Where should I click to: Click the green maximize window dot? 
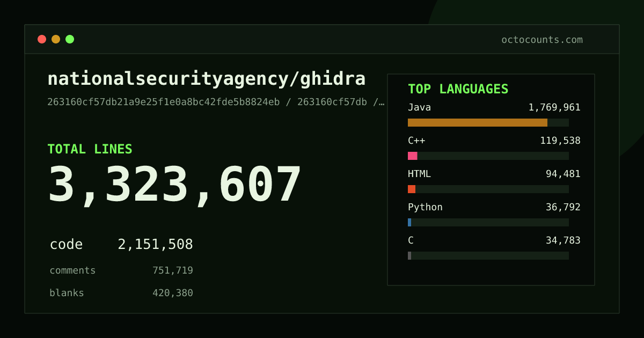point(70,39)
